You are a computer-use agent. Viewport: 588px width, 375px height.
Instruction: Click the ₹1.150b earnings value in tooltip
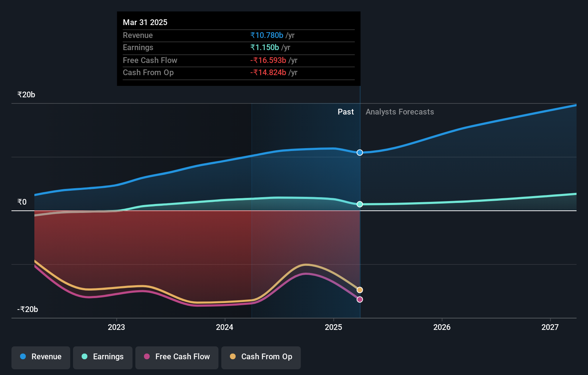pyautogui.click(x=265, y=47)
